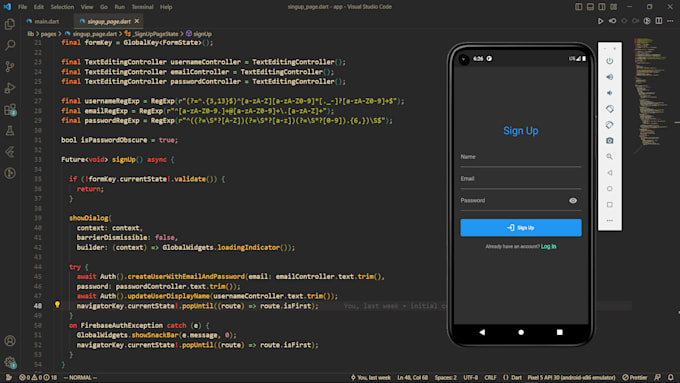
Task: Open the Selection menu
Action: point(62,7)
